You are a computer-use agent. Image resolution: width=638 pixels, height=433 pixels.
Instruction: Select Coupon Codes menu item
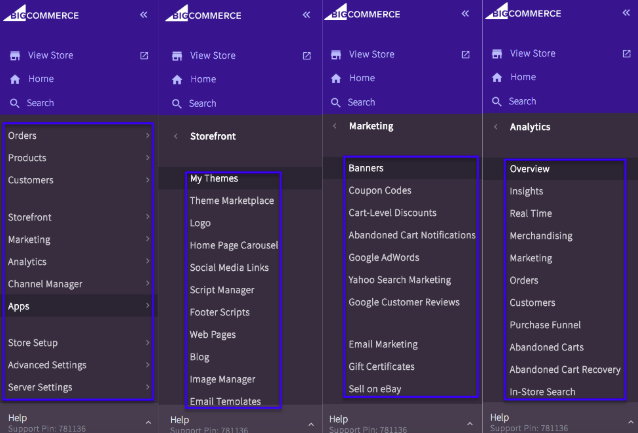[x=380, y=190]
